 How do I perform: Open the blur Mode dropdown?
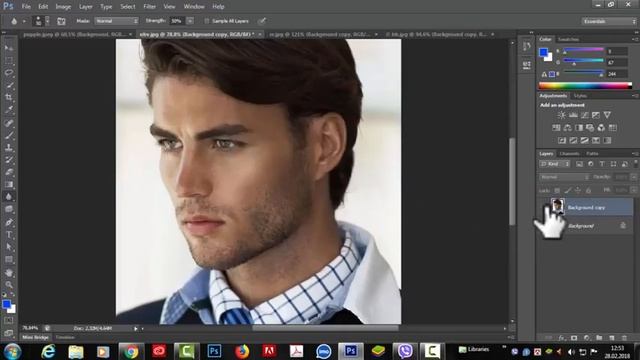point(116,21)
